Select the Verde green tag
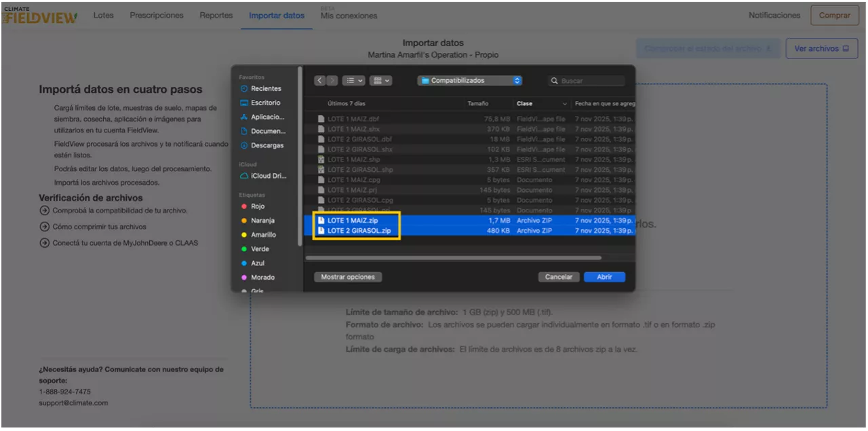The image size is (868, 431). click(259, 249)
